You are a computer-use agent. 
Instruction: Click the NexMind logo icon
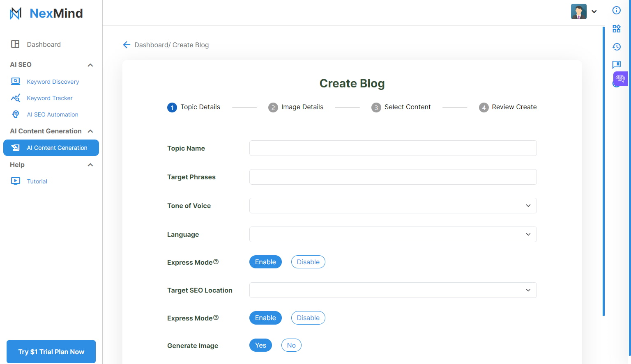click(x=15, y=13)
